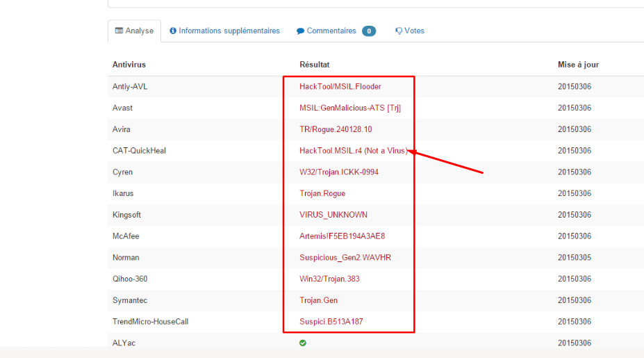This screenshot has height=358, width=644.
Task: Click HackTool.MSIL.r4 (Not a Virus) result
Action: (353, 151)
